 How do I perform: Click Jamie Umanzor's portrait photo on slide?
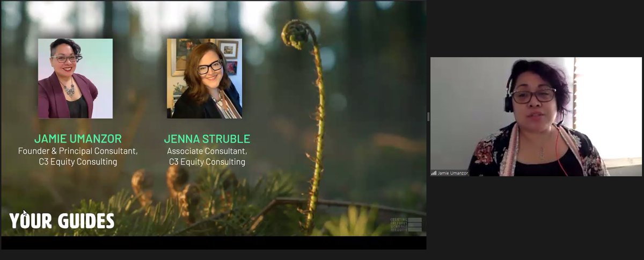[75, 78]
